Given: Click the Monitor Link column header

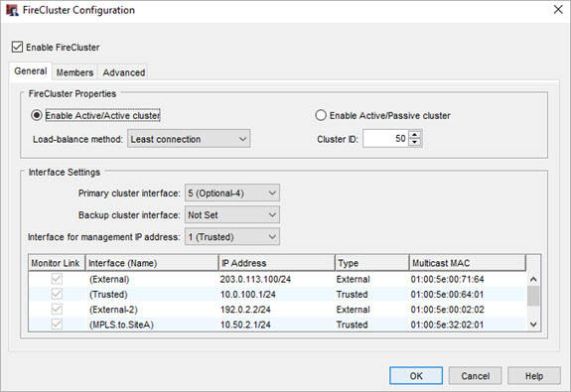Looking at the screenshot, I should [x=57, y=263].
